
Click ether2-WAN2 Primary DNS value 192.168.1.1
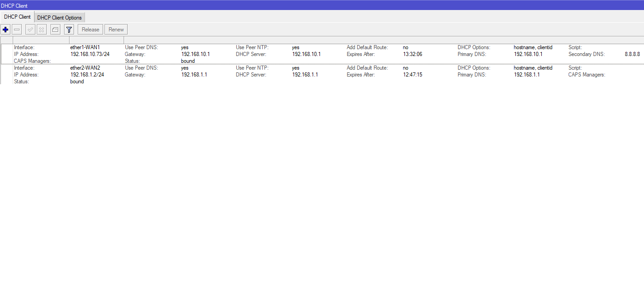(527, 75)
